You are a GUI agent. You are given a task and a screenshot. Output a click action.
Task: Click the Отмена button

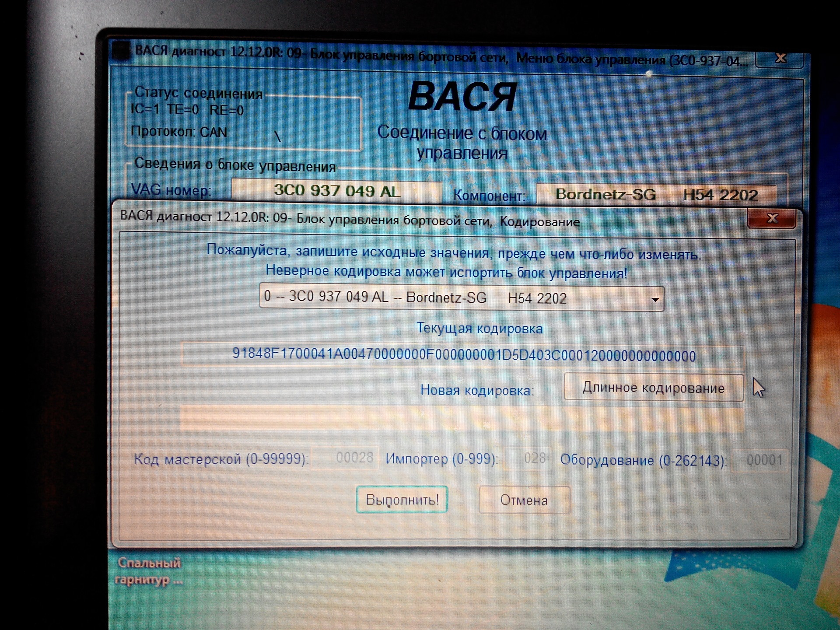[x=524, y=500]
